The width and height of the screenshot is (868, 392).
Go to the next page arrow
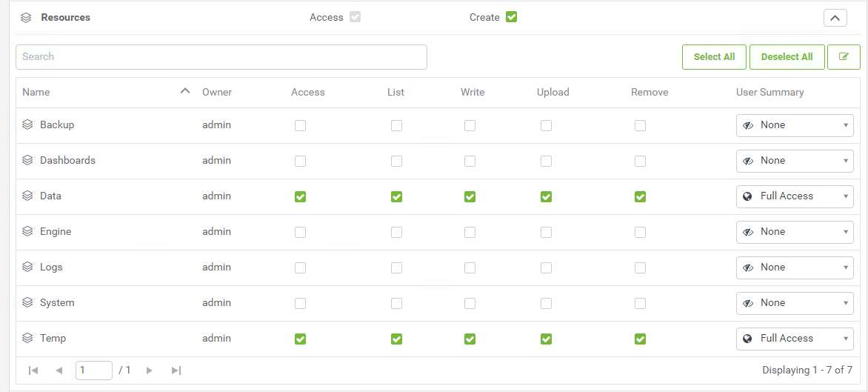coord(150,371)
